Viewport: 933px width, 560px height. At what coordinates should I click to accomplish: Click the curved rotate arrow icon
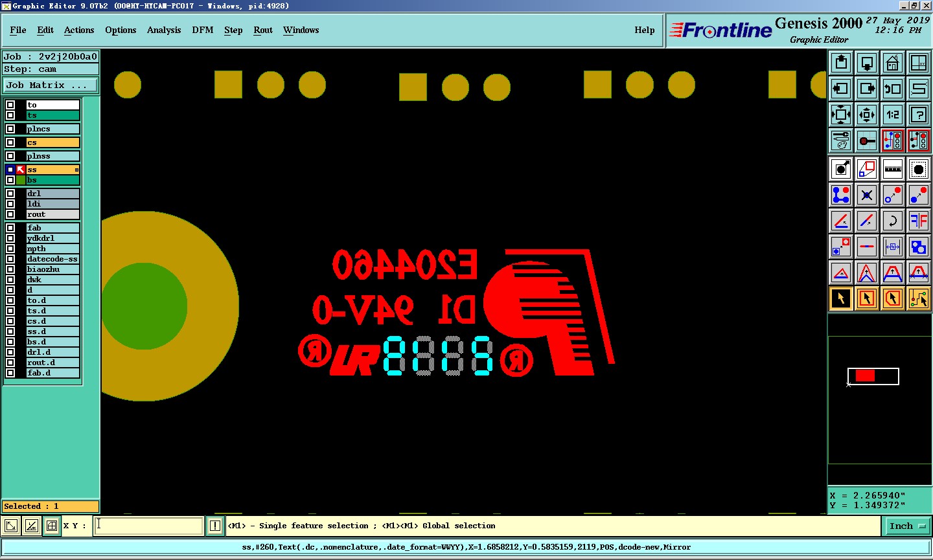pyautogui.click(x=893, y=221)
